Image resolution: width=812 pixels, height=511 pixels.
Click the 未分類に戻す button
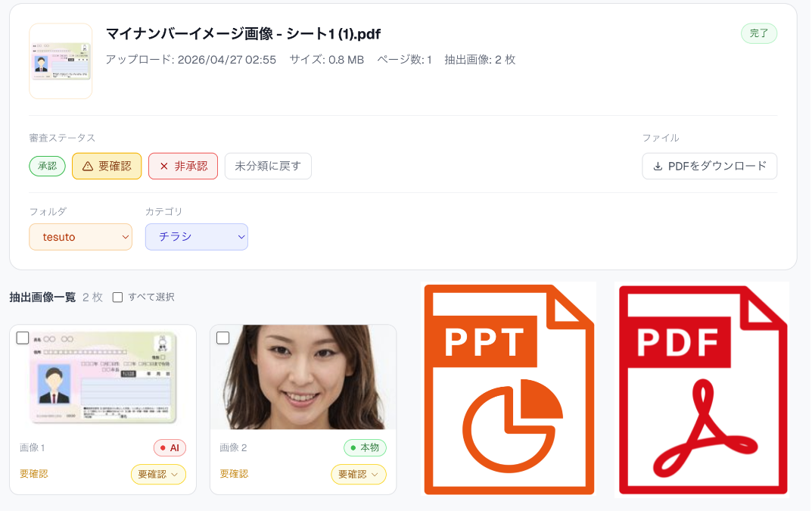[268, 167]
